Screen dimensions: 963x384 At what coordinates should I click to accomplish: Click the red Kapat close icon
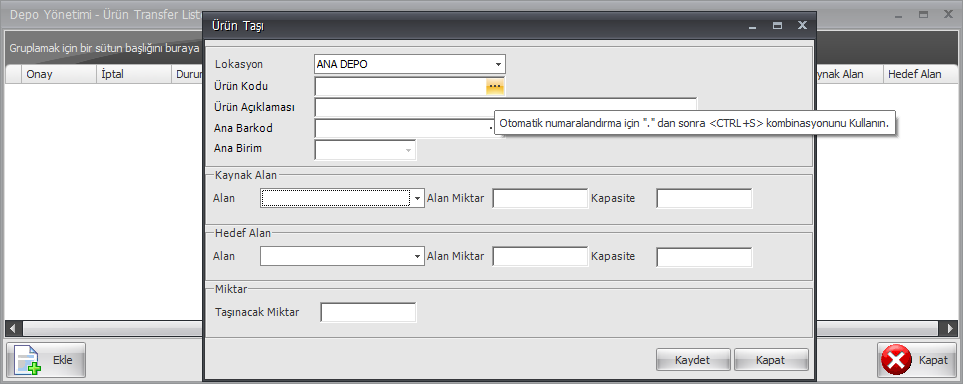pyautogui.click(x=896, y=360)
